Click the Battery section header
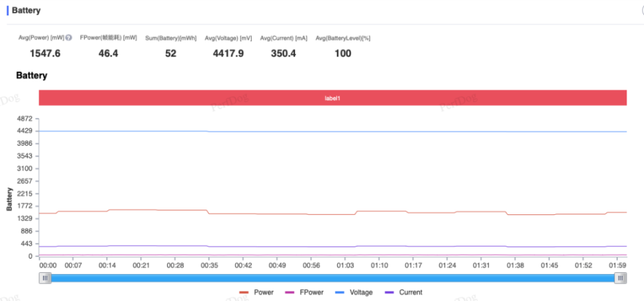 pos(26,10)
